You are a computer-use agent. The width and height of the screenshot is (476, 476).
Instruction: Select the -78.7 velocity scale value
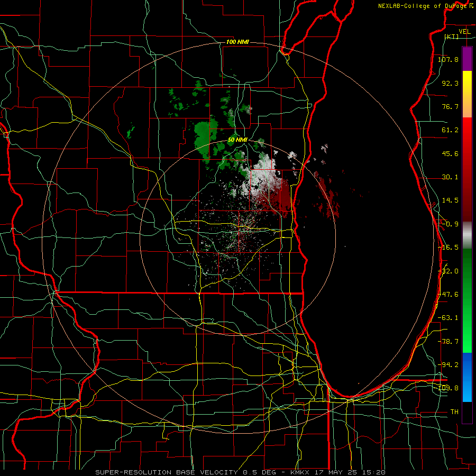[x=448, y=342]
